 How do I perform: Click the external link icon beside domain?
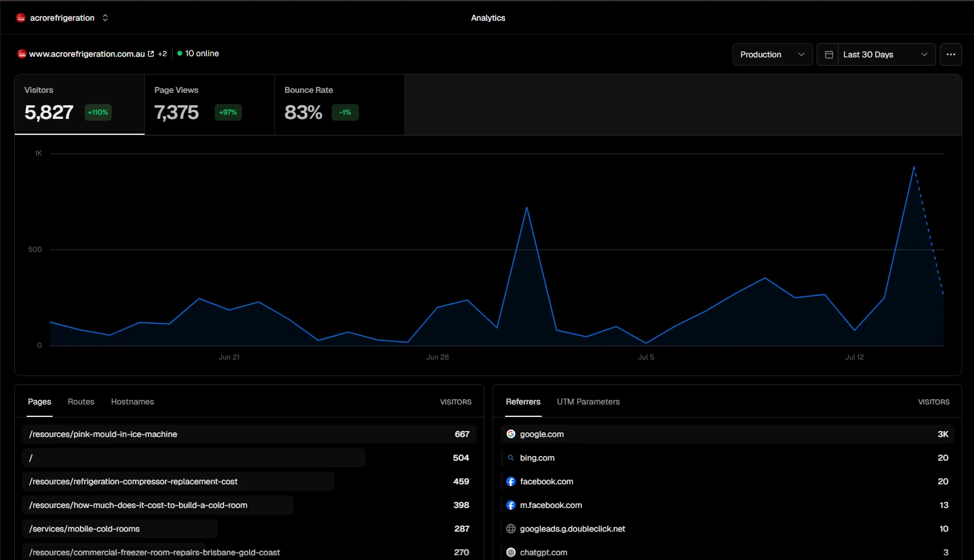click(151, 54)
